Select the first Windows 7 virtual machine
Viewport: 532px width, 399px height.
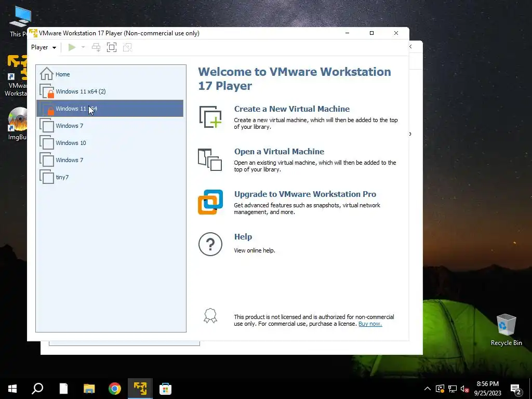point(110,126)
